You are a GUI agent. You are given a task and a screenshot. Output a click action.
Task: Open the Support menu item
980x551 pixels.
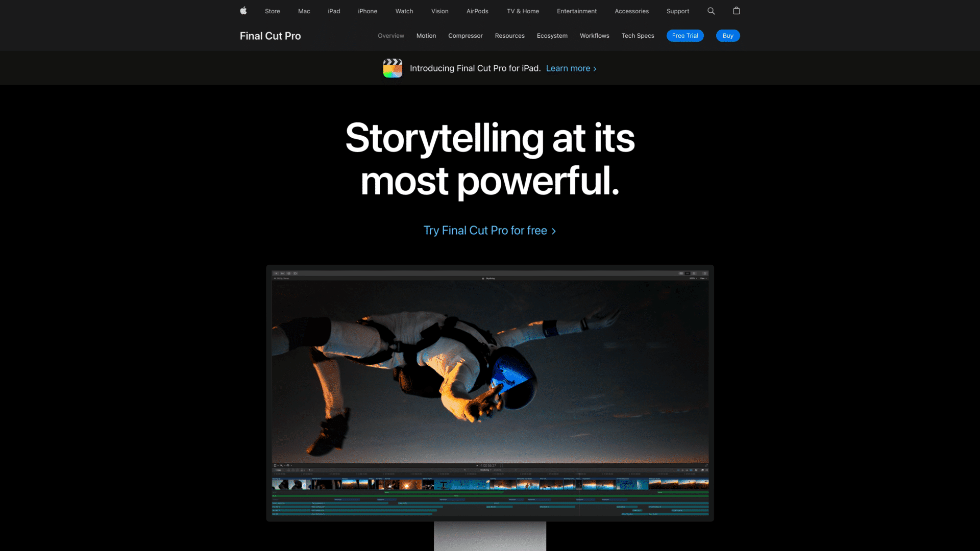coord(678,11)
